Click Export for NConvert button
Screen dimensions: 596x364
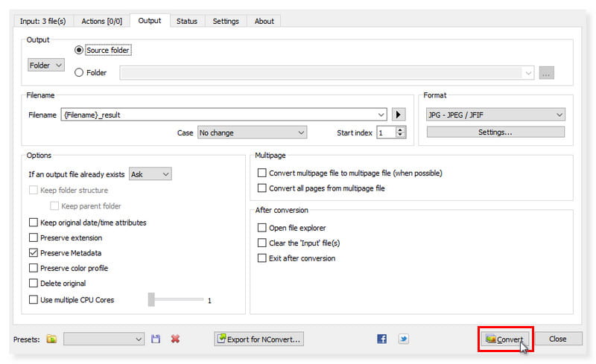click(259, 339)
